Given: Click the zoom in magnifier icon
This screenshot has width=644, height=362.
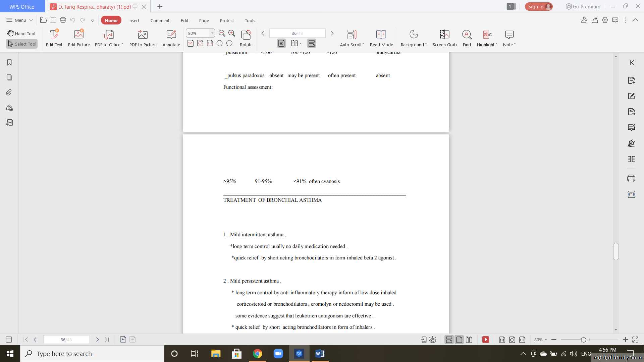Looking at the screenshot, I should [232, 33].
